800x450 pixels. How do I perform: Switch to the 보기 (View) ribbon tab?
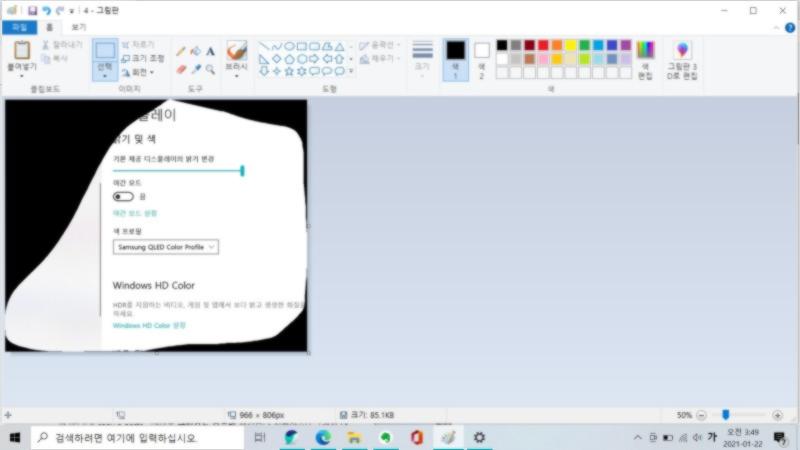(x=79, y=27)
